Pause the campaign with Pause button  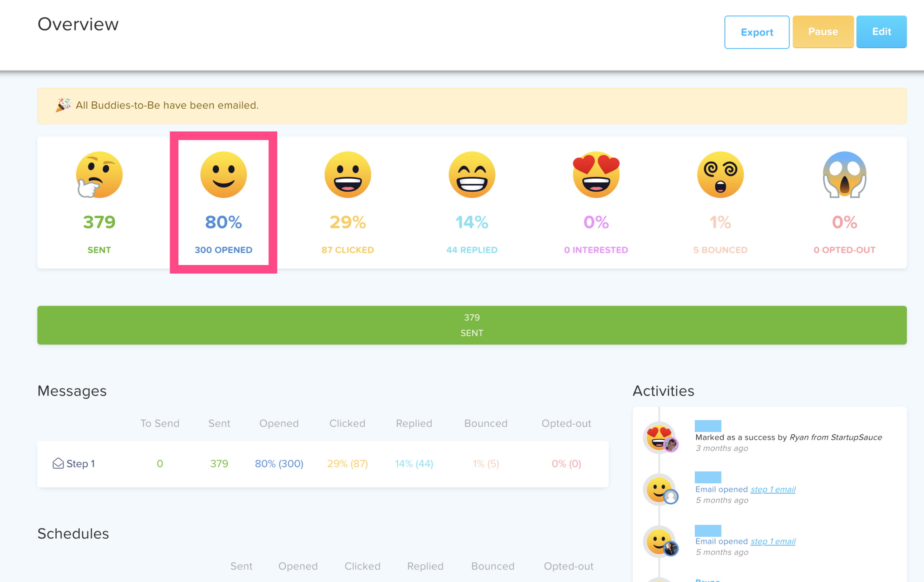pyautogui.click(x=823, y=32)
